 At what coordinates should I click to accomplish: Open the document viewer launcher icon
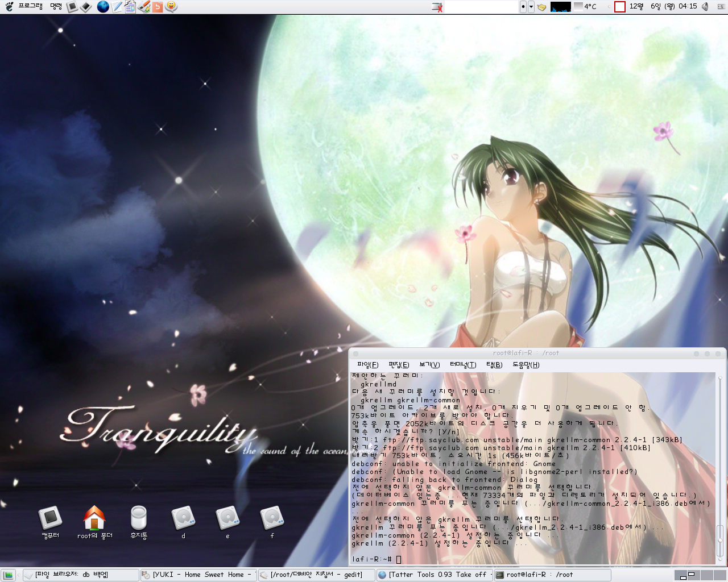coord(130,7)
